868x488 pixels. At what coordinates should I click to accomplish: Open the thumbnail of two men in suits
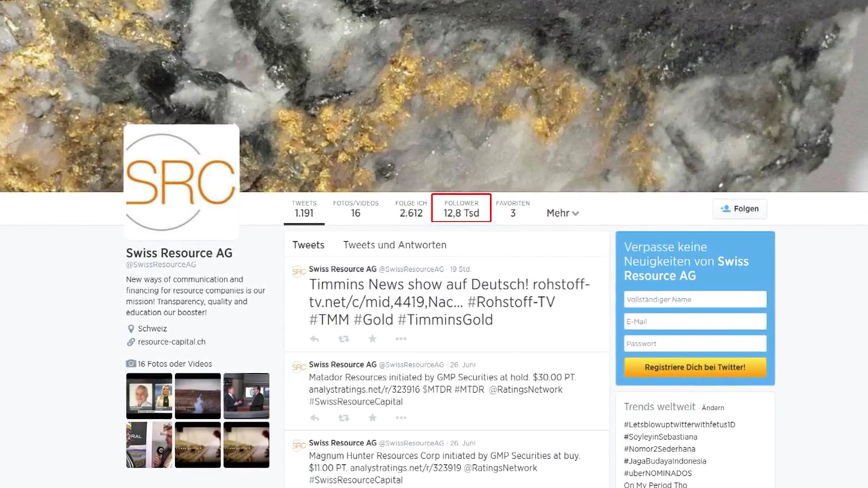(246, 396)
